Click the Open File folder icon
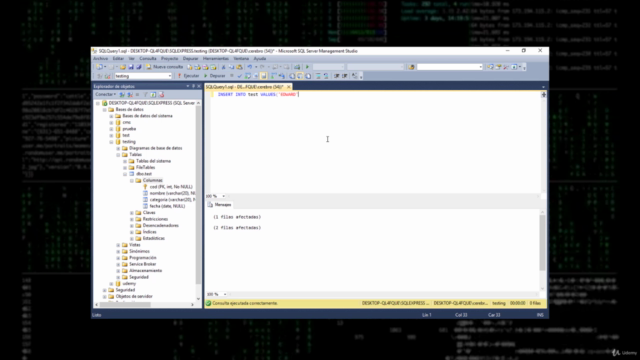 point(123,67)
